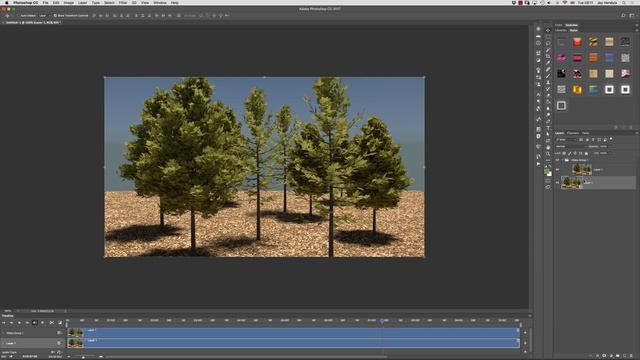The image size is (640, 360).
Task: Mute the Audio Track
Action: (52, 352)
